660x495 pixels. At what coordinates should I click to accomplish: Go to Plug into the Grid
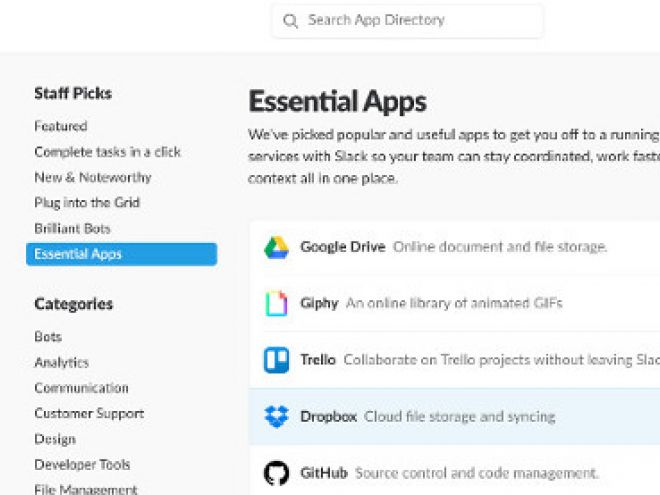pos(87,202)
